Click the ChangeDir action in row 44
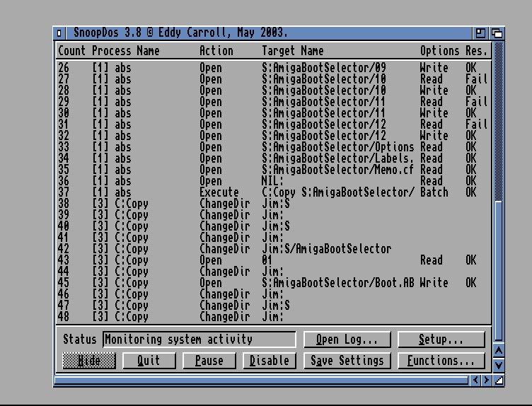 tap(224, 272)
